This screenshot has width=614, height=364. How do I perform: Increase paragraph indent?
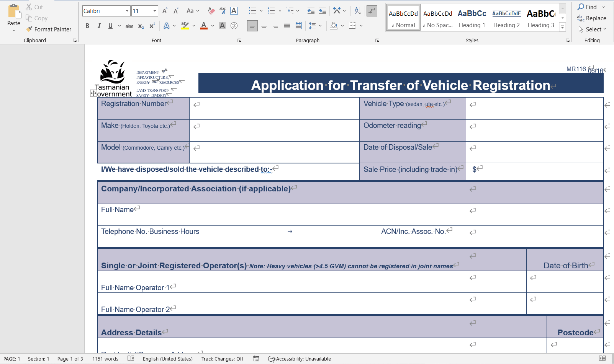click(x=323, y=11)
